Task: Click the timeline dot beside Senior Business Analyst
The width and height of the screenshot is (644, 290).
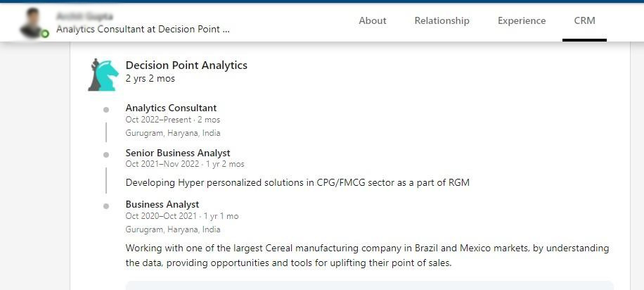Action: pyautogui.click(x=106, y=155)
